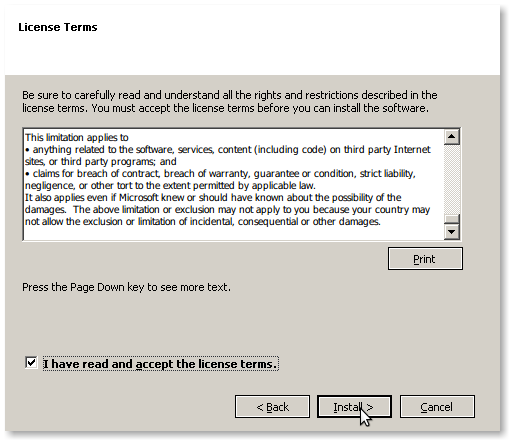Go back with the Back button

tap(272, 407)
